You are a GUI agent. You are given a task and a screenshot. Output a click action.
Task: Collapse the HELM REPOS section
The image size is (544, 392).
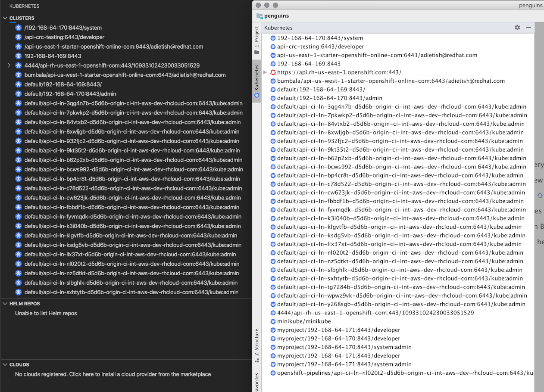tap(5, 304)
